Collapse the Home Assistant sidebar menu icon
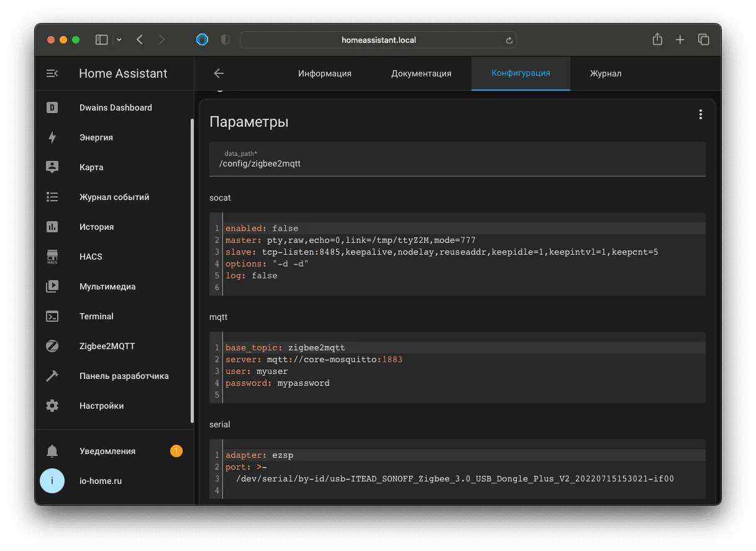The width and height of the screenshot is (756, 551). [52, 73]
